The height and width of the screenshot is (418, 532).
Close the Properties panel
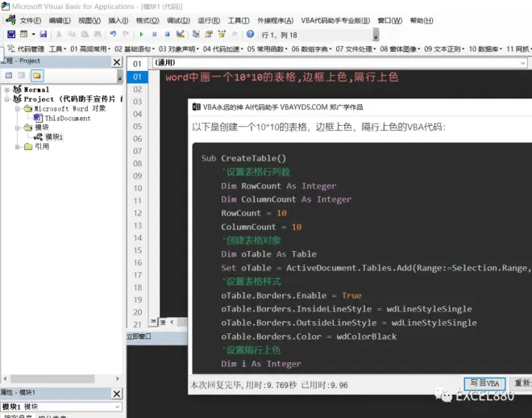click(117, 393)
